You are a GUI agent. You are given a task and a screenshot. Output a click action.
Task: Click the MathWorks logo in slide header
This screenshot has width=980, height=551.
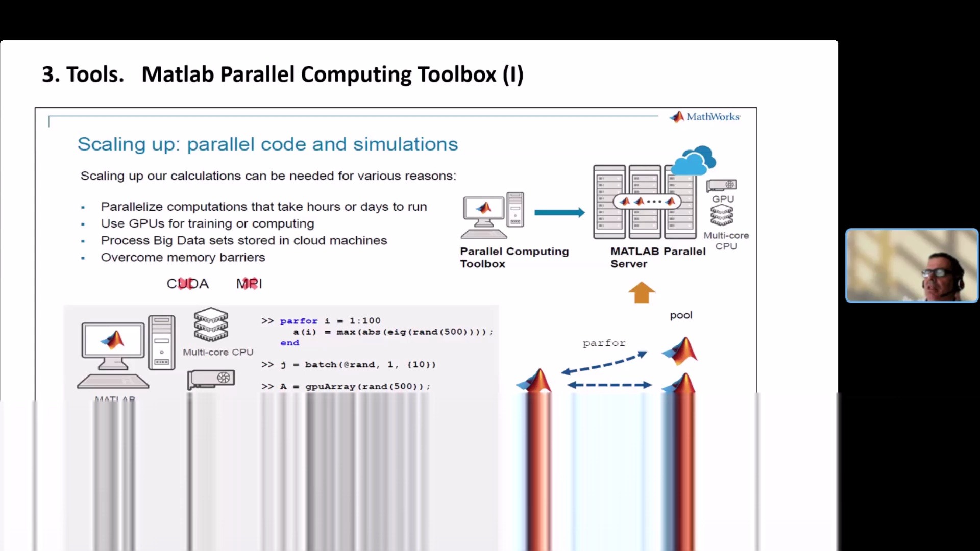pos(704,116)
